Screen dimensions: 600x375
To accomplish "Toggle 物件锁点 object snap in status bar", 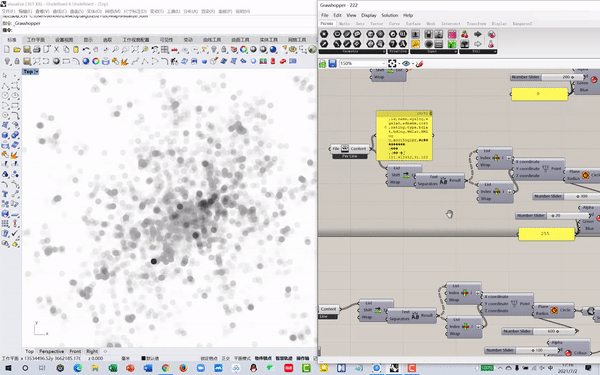I will pyautogui.click(x=262, y=359).
